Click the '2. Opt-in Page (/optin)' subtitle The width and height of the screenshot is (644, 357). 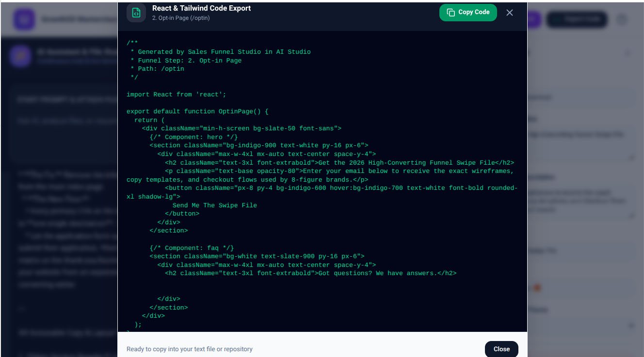tap(181, 18)
